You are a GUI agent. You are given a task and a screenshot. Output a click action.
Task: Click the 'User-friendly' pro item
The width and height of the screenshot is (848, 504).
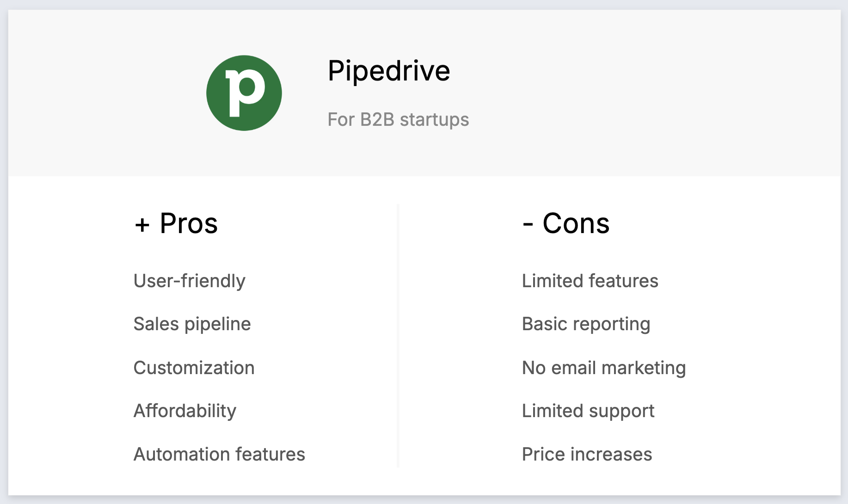pyautogui.click(x=189, y=281)
